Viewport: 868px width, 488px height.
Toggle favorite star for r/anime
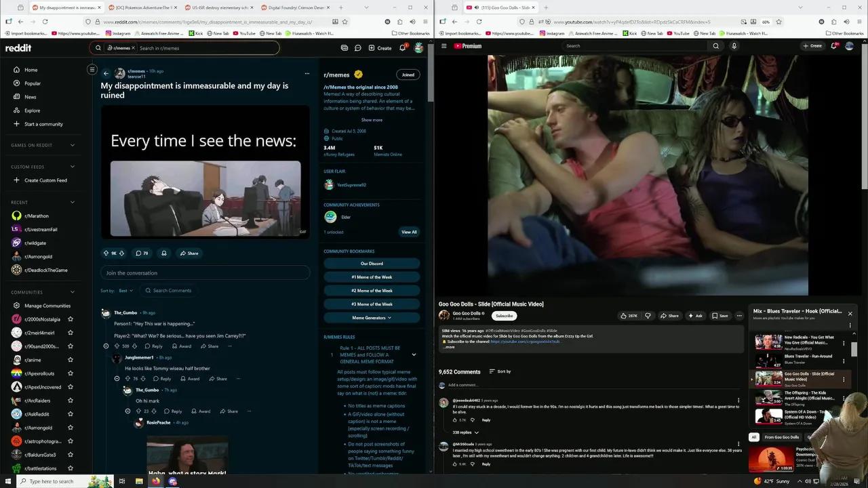[x=71, y=360]
